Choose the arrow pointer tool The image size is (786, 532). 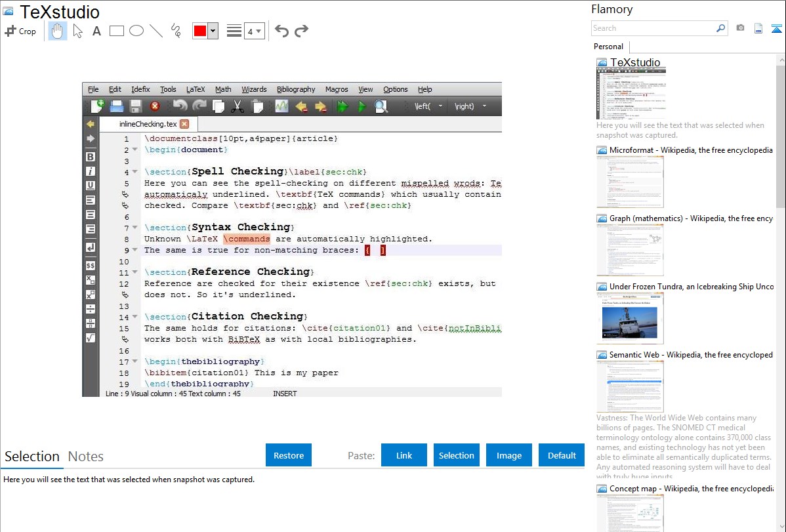pyautogui.click(x=77, y=31)
